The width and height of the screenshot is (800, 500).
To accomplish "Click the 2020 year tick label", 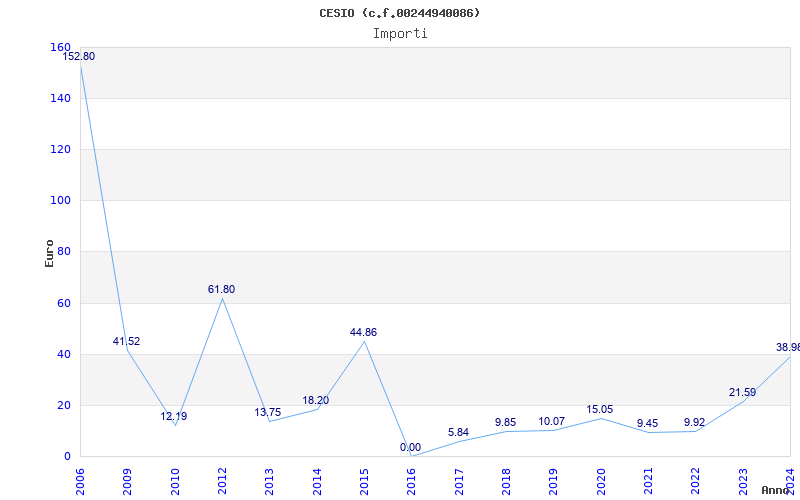I will 601,482.
